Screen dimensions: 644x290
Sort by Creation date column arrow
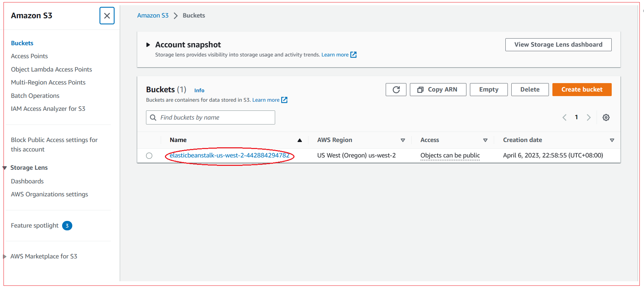612,140
